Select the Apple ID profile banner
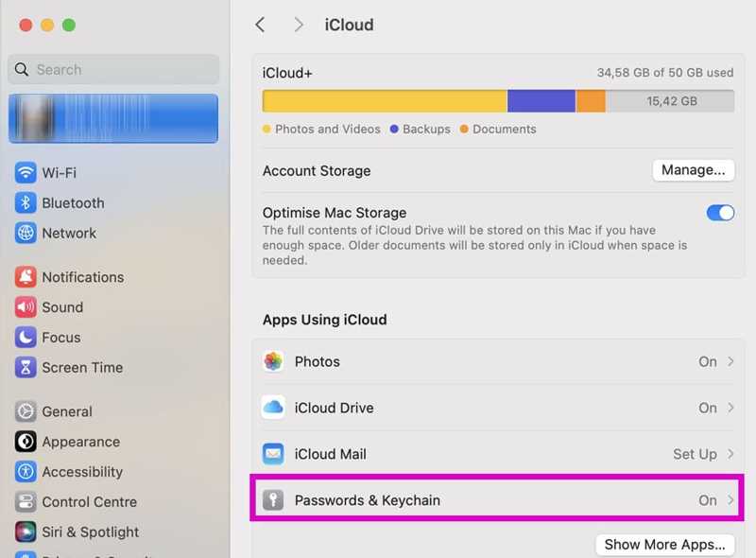 coord(113,119)
